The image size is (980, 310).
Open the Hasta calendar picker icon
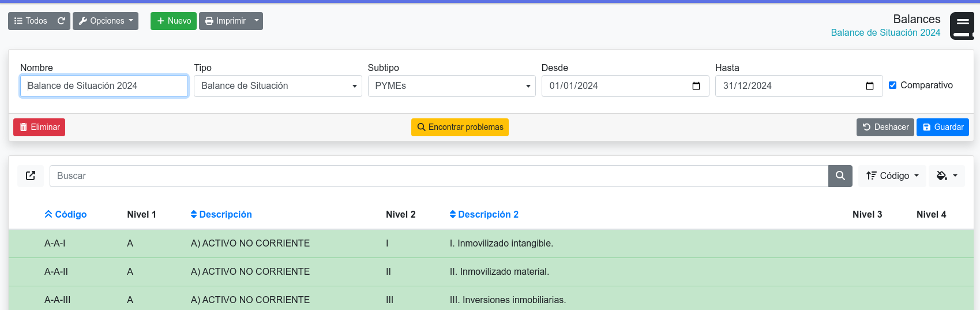(870, 86)
